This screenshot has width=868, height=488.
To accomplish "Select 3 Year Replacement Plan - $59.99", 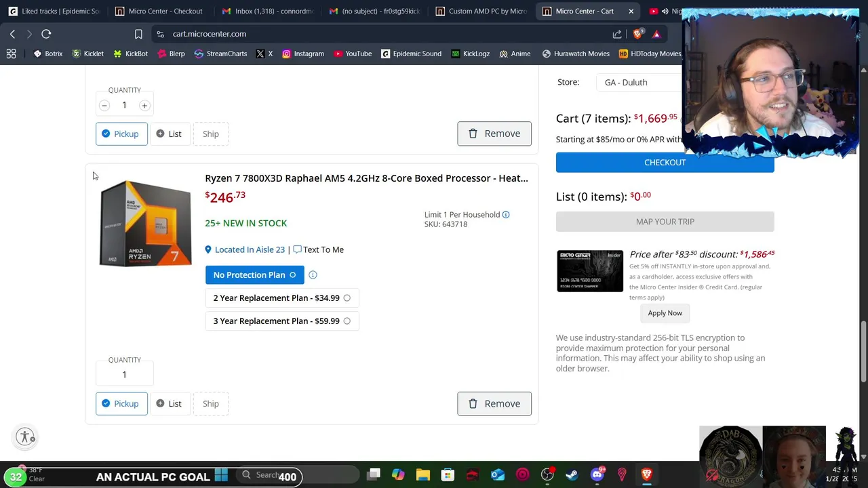I will coord(282,321).
